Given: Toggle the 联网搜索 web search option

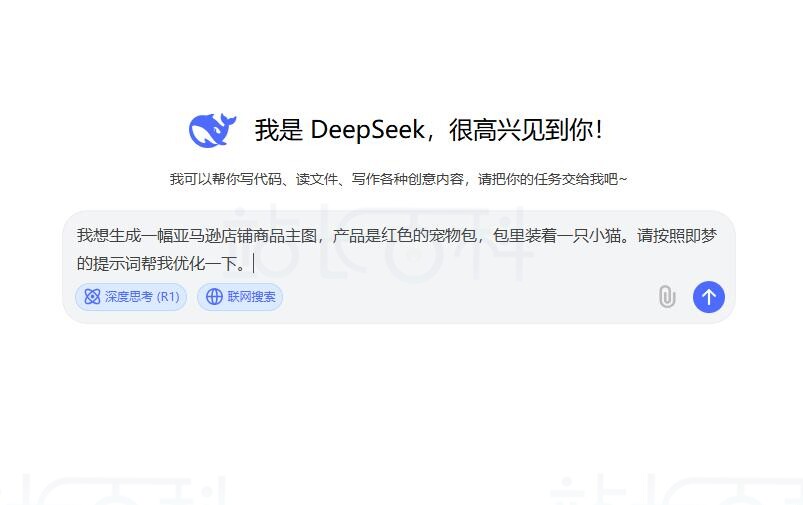Looking at the screenshot, I should click(x=240, y=297).
